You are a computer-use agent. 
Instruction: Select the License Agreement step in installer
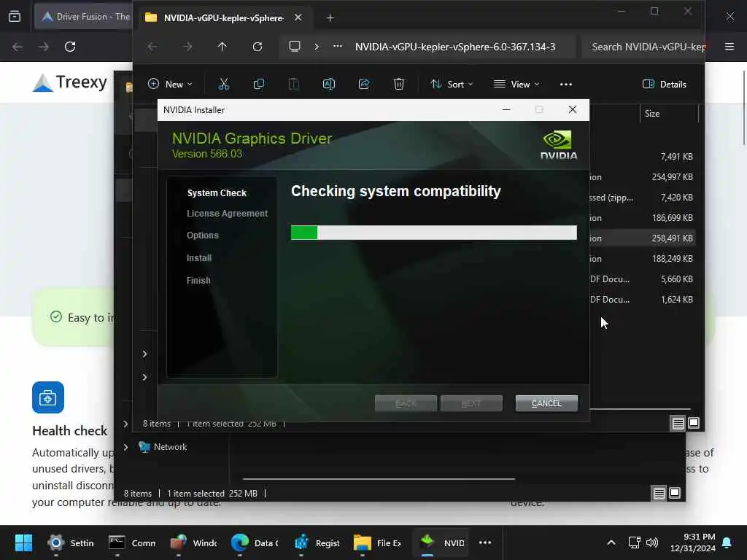coord(228,214)
